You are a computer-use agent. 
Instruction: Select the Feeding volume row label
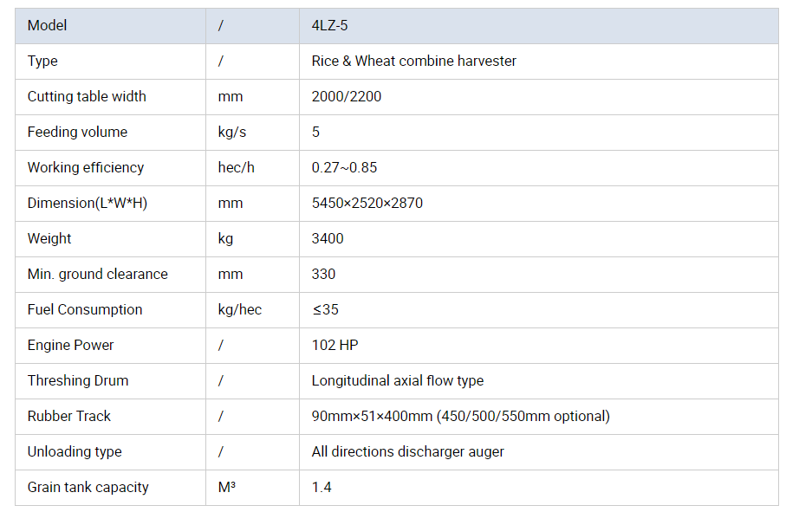[77, 132]
